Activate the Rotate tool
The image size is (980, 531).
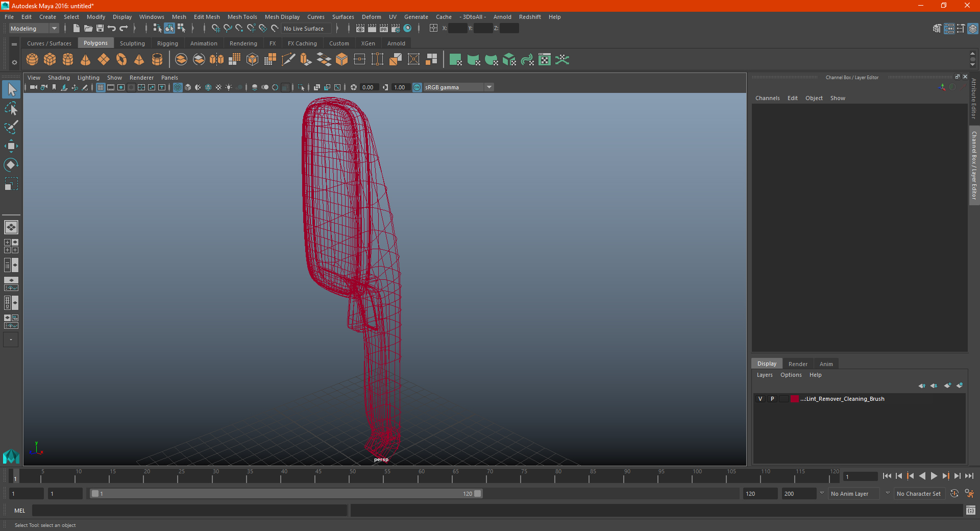(11, 165)
